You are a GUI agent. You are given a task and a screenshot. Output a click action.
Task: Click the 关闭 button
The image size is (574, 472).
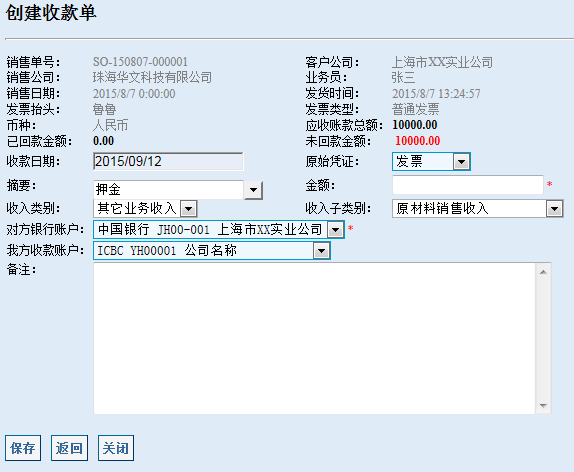pos(116,448)
